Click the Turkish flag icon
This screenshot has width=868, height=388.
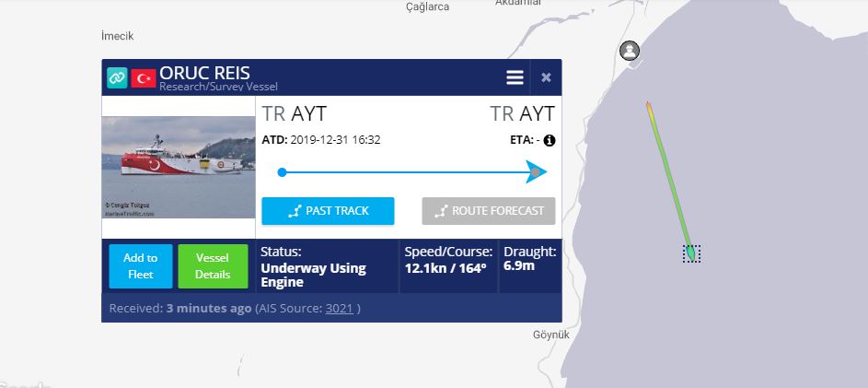click(144, 78)
